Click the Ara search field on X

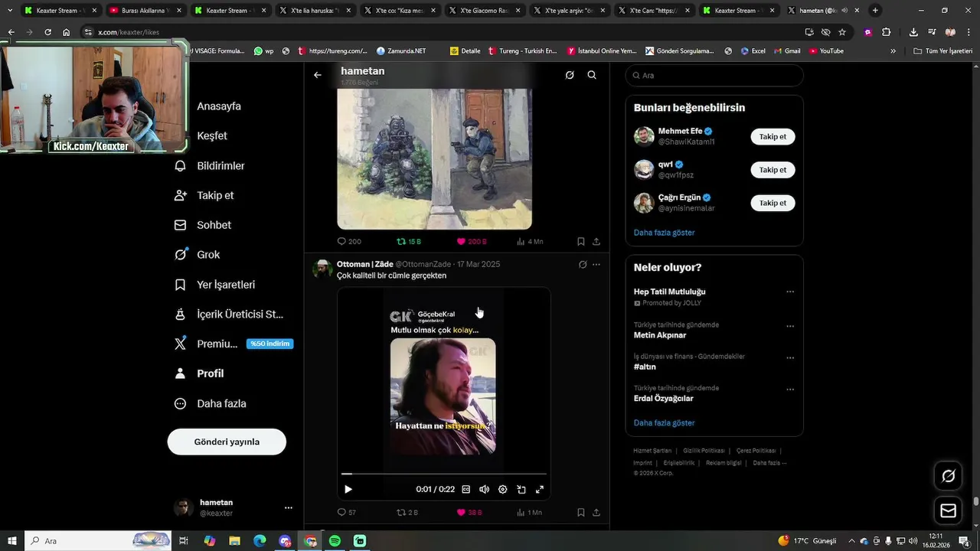tap(714, 75)
